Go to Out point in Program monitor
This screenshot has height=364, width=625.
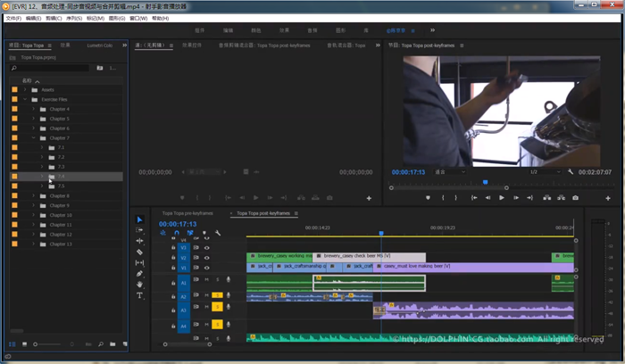click(x=529, y=197)
